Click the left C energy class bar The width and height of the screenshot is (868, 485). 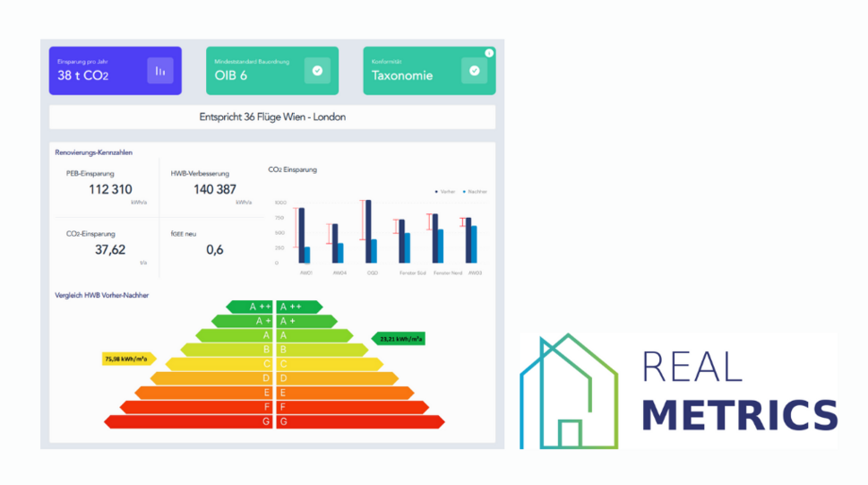[x=219, y=364]
